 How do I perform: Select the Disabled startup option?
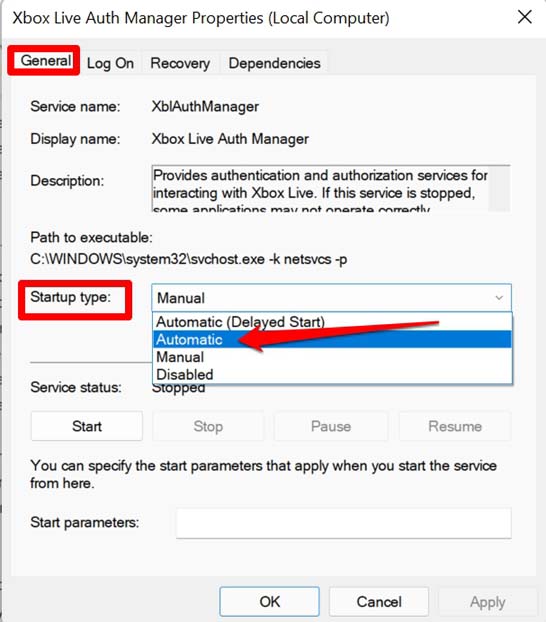[333, 374]
